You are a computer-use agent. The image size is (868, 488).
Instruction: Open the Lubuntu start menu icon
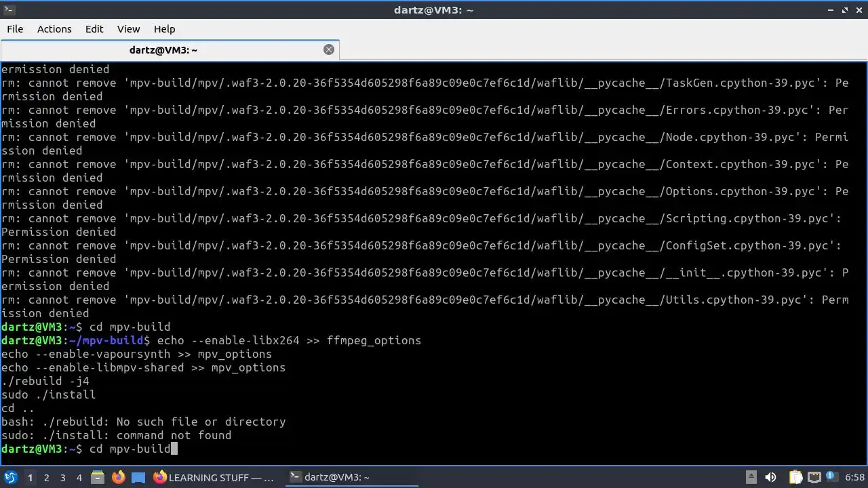click(x=11, y=477)
